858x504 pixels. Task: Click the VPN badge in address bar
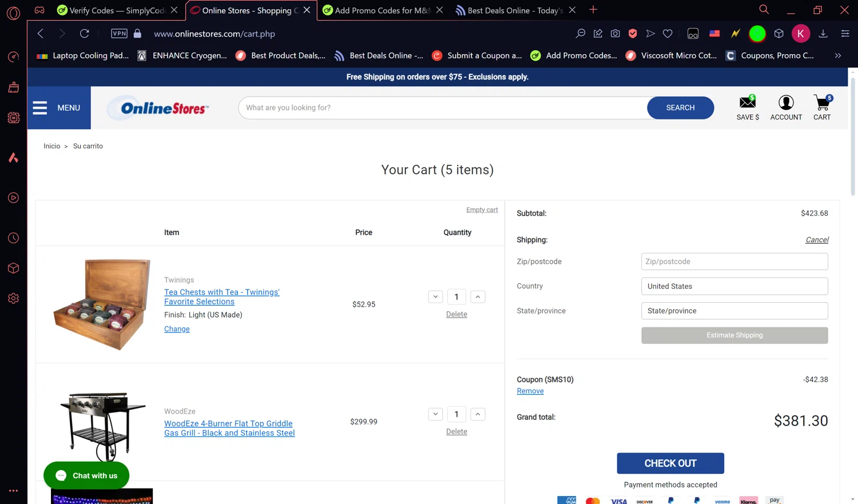coord(119,33)
